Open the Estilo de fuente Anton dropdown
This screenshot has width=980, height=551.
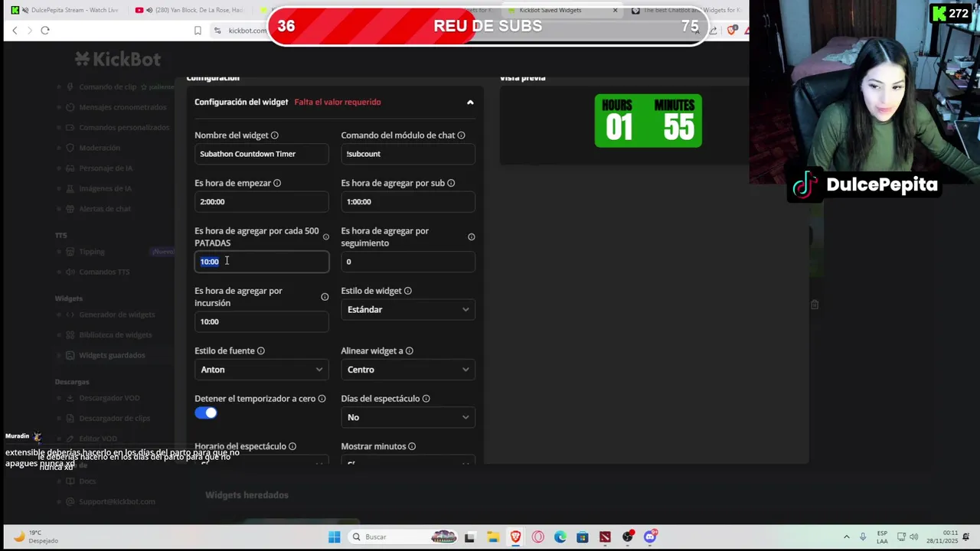262,370
